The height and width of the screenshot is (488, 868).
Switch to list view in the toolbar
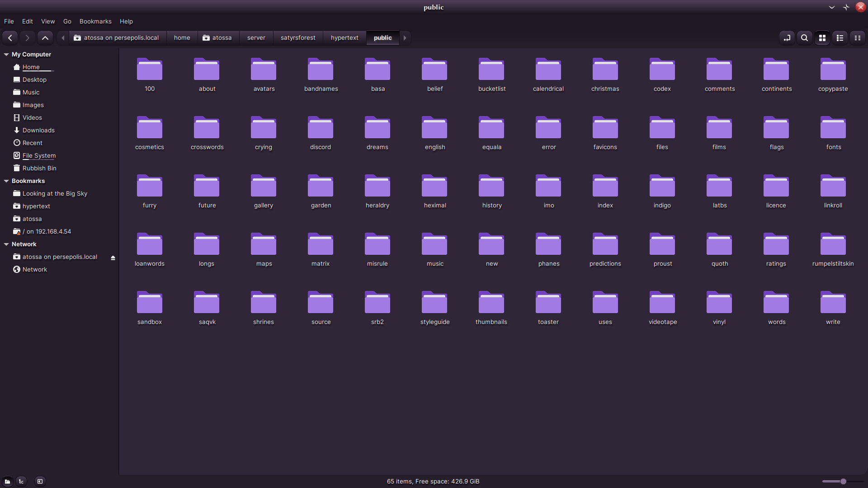(x=840, y=38)
